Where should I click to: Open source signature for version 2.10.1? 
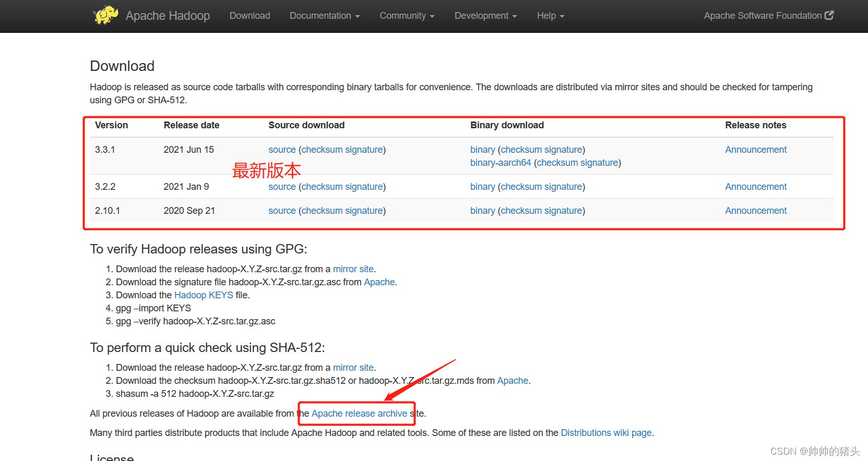364,211
